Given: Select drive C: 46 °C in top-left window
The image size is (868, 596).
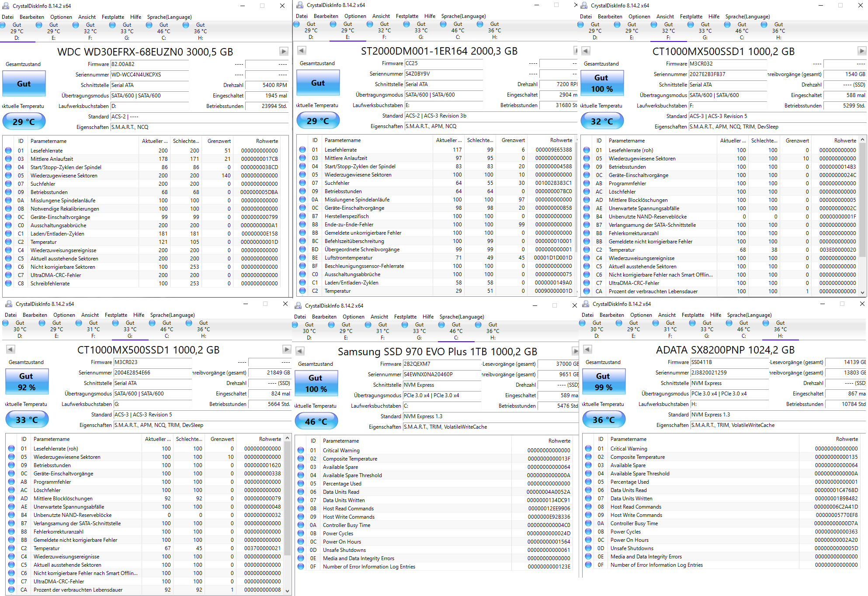Looking at the screenshot, I should pos(163,31).
